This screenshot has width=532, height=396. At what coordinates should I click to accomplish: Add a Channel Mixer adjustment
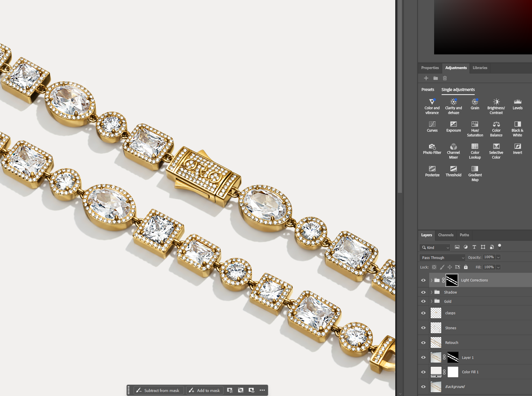pos(453,151)
